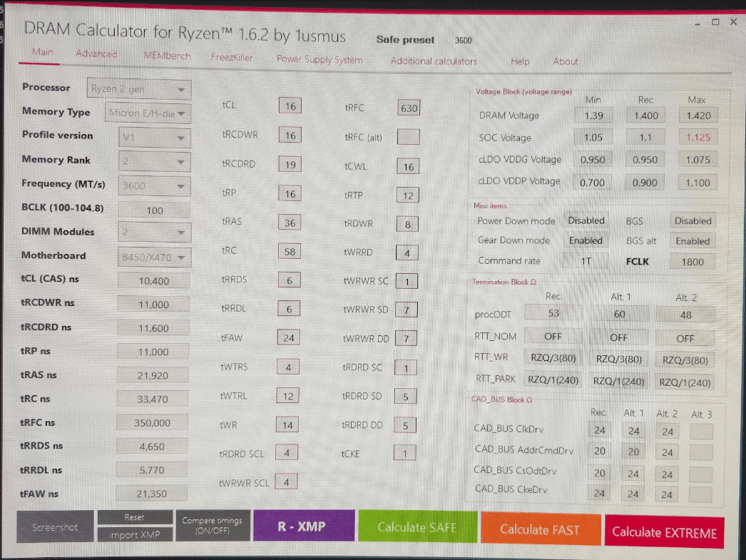Open the Profile version dropdown
The width and height of the screenshot is (746, 560).
[x=155, y=138]
